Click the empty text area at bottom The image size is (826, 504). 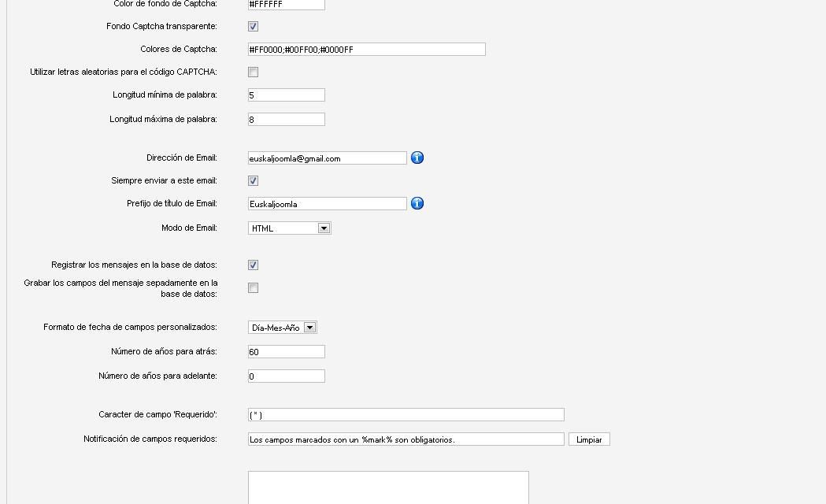(x=388, y=487)
